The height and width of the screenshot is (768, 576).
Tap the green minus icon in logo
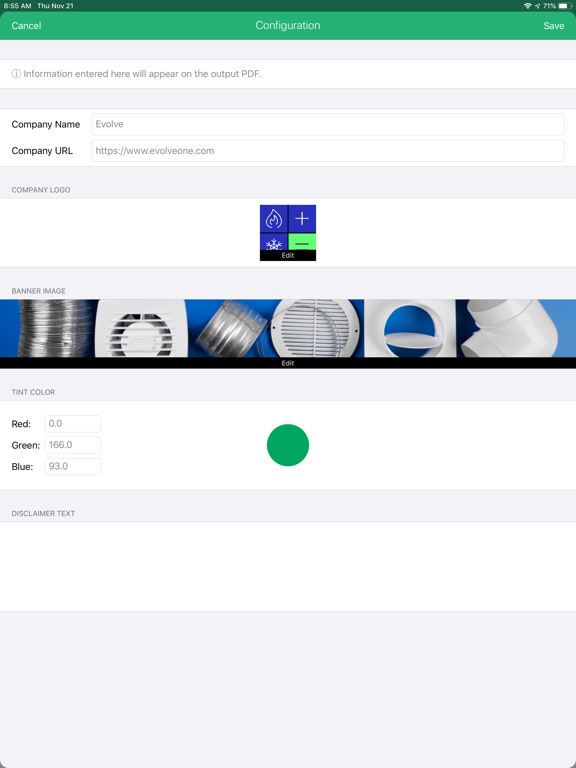[302, 242]
